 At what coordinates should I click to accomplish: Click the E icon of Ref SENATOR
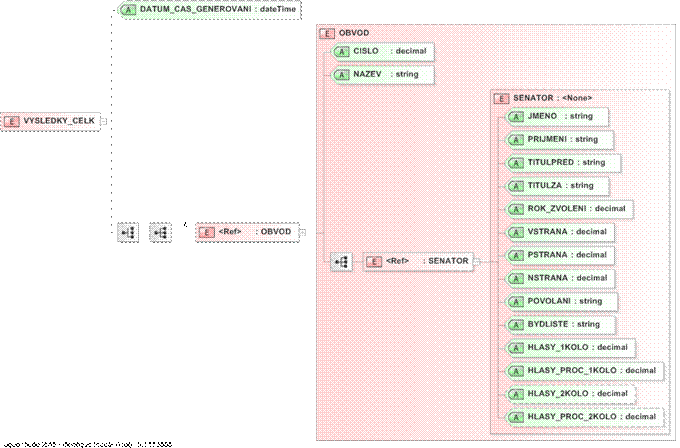point(374,262)
